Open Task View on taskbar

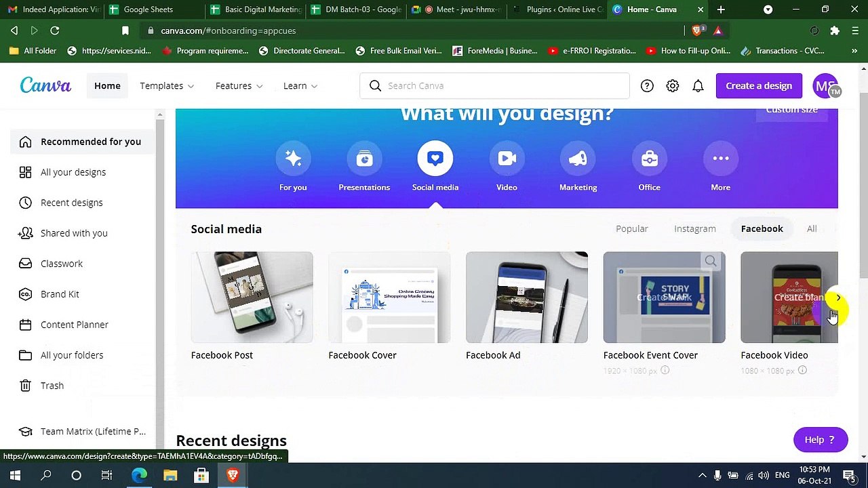tap(107, 475)
